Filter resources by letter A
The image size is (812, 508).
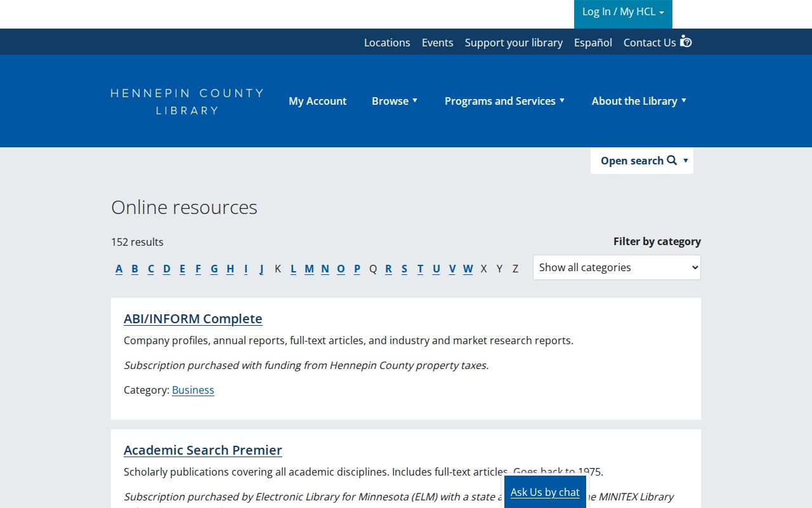tap(119, 269)
